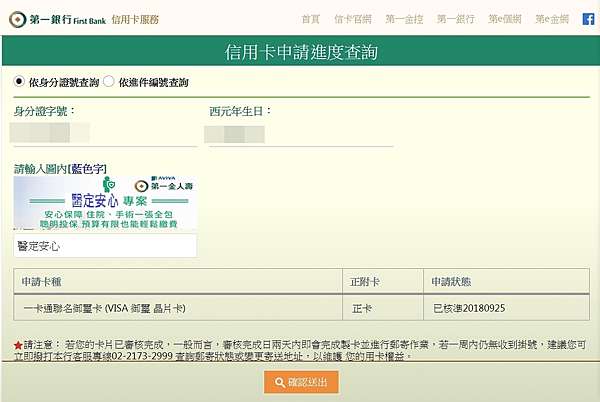Click the 醫定安心專案 captcha banner image
Screen dimensions: 600x402
[105, 203]
